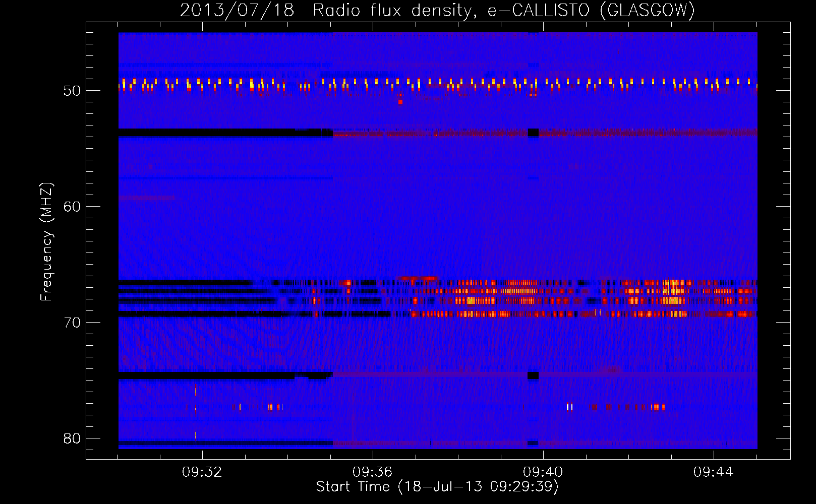Click the Start Time axis label
The image size is (816, 504).
(437, 487)
